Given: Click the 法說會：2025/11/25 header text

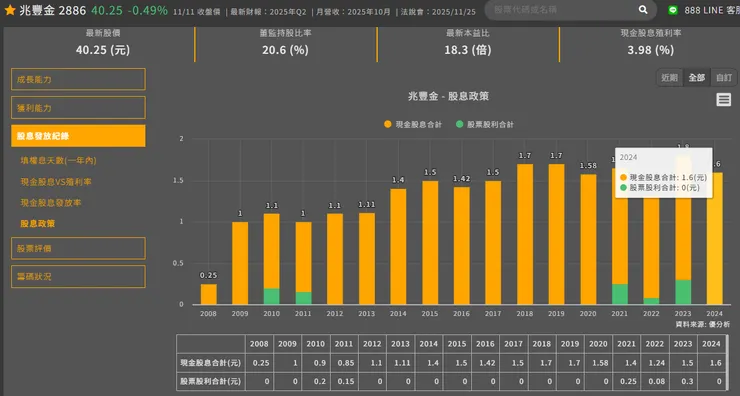Looking at the screenshot, I should pos(438,12).
